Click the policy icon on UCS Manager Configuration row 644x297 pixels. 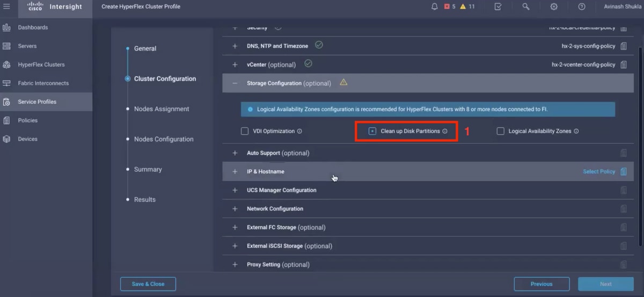[624, 190]
